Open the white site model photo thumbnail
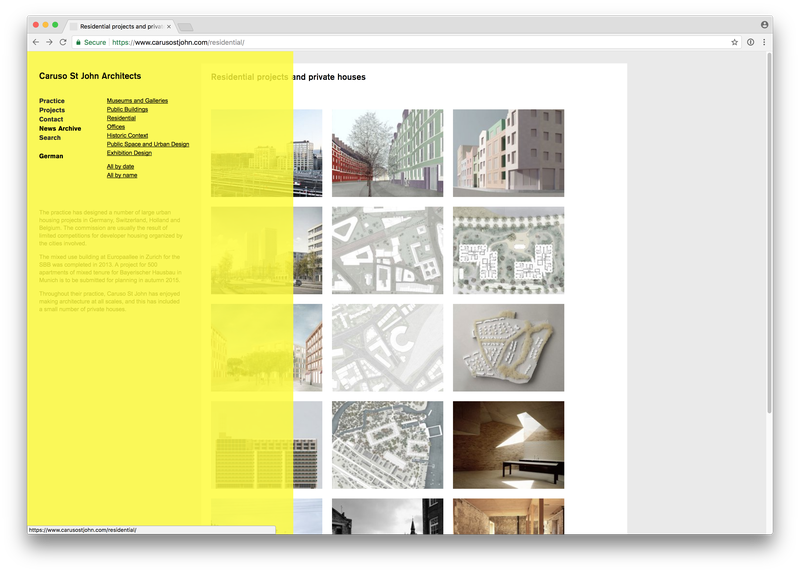800x573 pixels. [509, 347]
